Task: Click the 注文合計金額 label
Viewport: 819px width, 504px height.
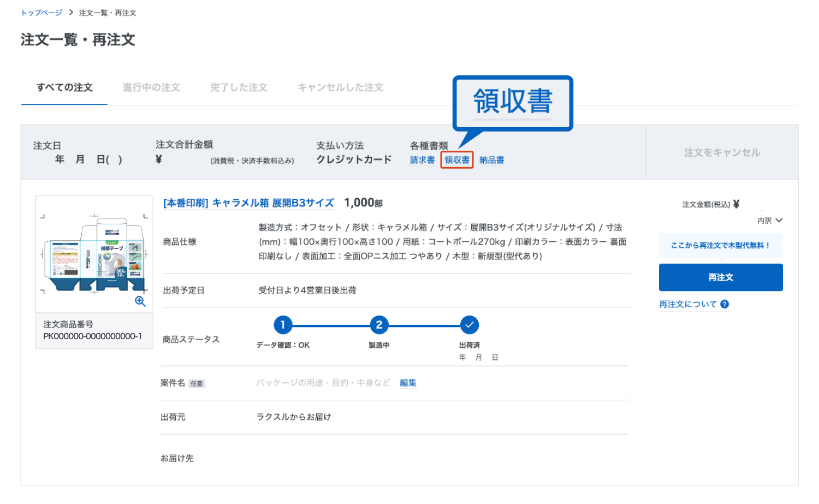Action: tap(184, 144)
